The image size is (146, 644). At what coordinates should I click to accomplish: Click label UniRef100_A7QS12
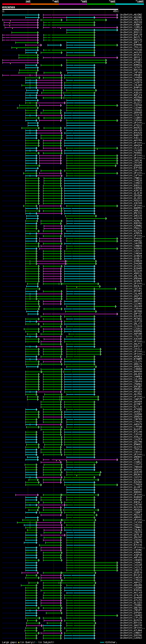point(131,125)
